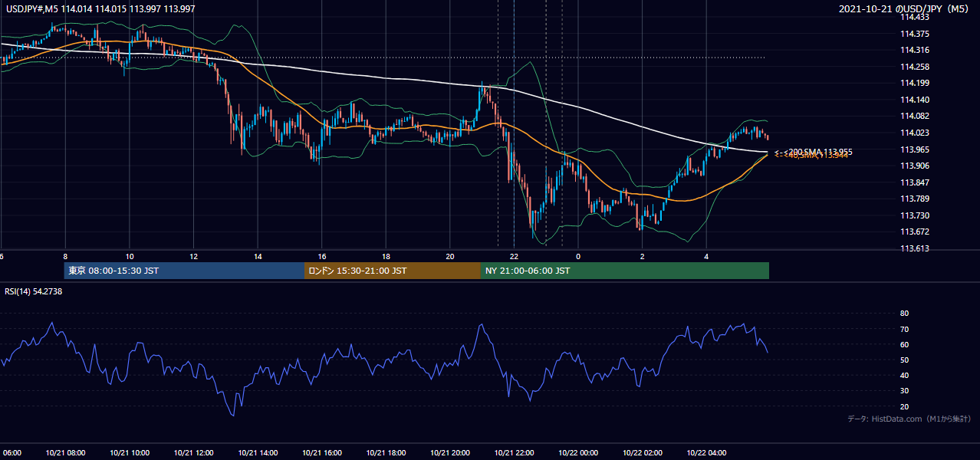Screen dimensions: 980x460
Task: Click the 10/22 02:00 bottom time label
Action: coord(643,453)
